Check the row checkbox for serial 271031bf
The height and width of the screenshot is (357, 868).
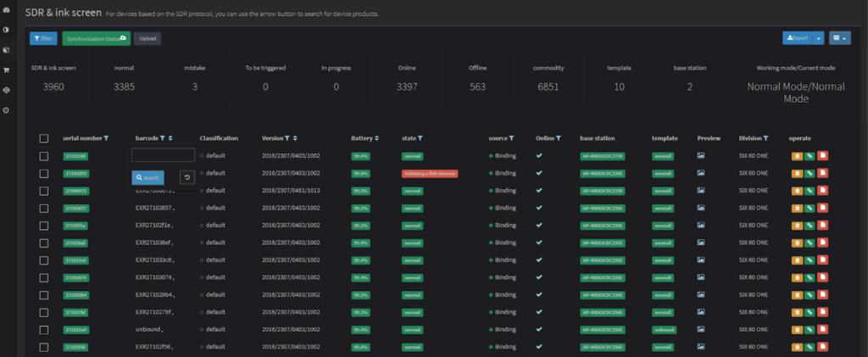tap(44, 156)
